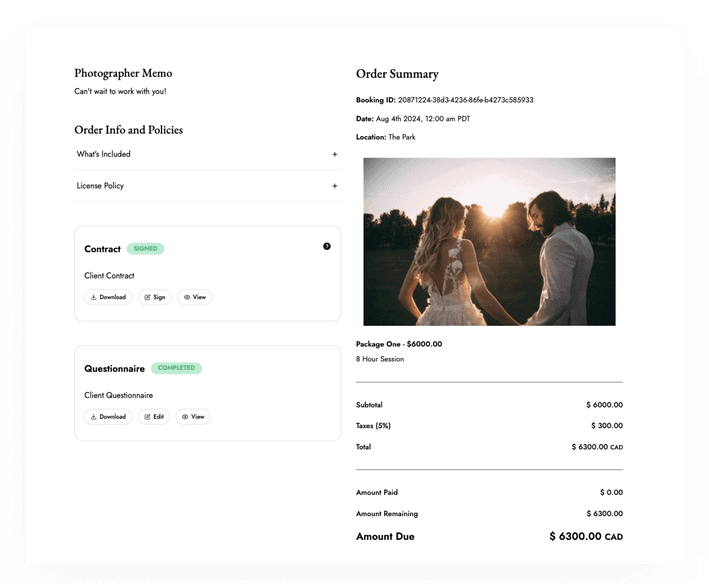Click the location The Park text
The image size is (709, 584).
(402, 137)
